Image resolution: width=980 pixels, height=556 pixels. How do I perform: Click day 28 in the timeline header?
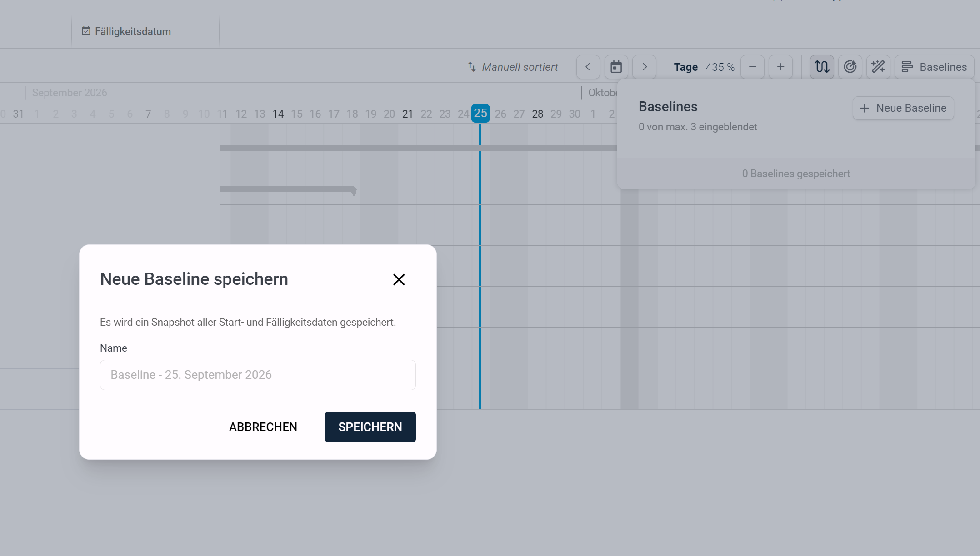tap(537, 114)
